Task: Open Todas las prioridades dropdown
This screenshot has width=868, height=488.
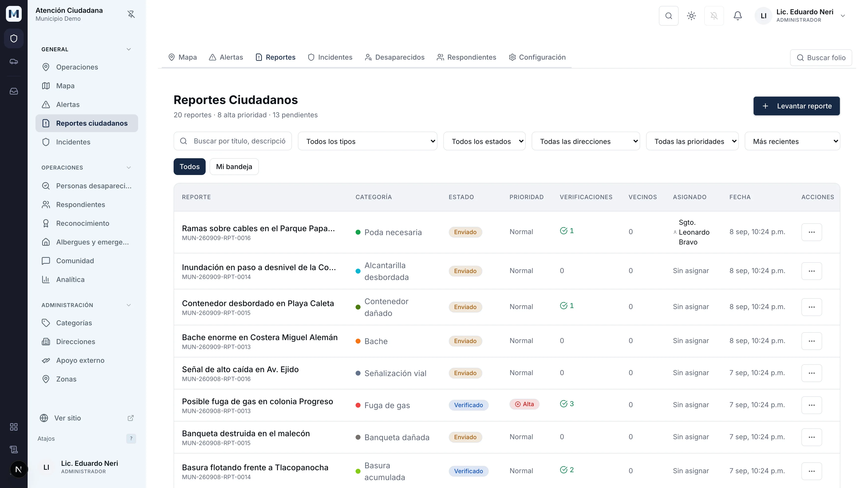Action: click(692, 141)
